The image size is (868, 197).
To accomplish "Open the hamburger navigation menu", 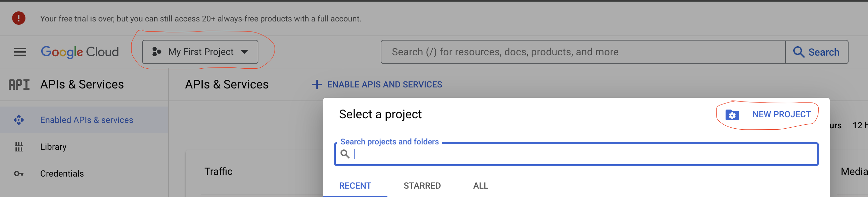I will 20,52.
